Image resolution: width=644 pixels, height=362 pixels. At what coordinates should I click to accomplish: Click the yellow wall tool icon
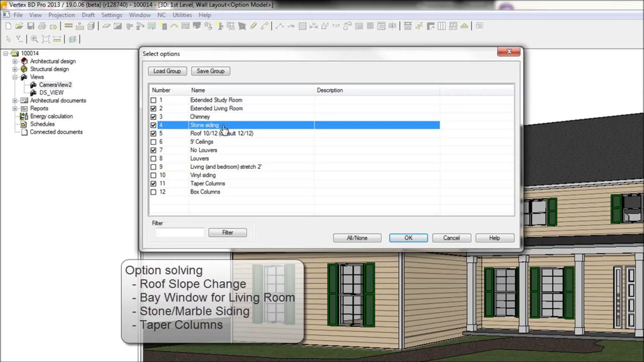pyautogui.click(x=68, y=26)
